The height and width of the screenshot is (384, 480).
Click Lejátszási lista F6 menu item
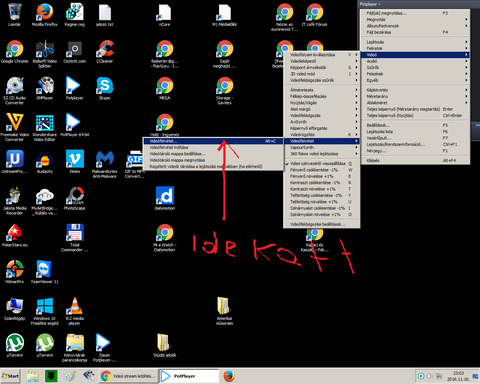click(x=415, y=132)
